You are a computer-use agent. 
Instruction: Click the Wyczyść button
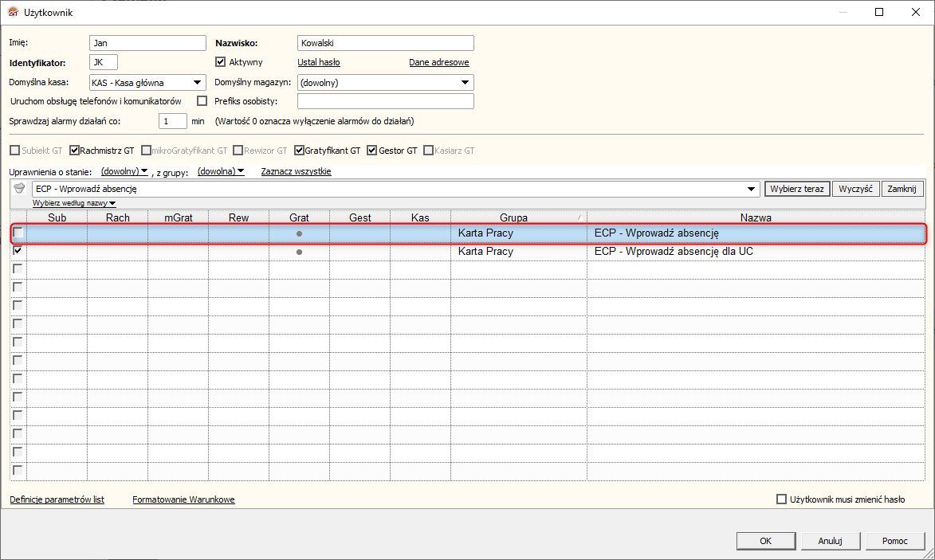tap(856, 189)
